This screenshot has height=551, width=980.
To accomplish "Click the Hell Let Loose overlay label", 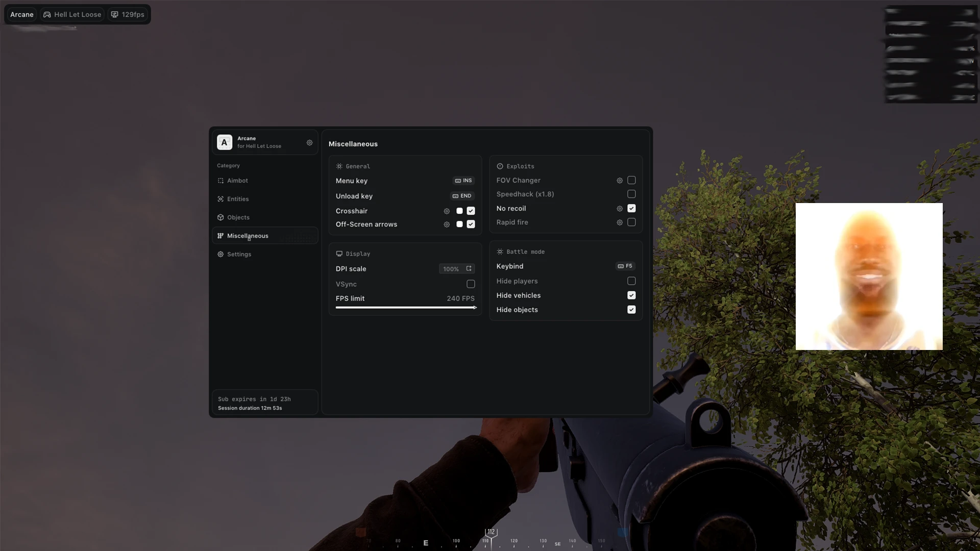I will (72, 15).
